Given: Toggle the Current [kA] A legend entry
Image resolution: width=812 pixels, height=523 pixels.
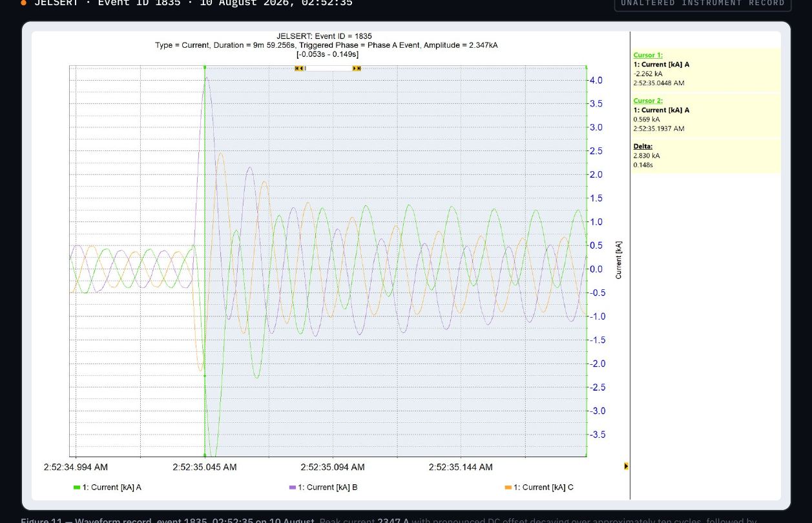Looking at the screenshot, I should [x=107, y=487].
